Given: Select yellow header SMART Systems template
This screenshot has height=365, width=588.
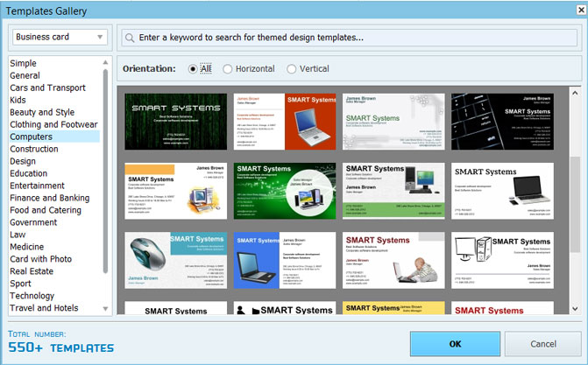Looking at the screenshot, I should [393, 308].
